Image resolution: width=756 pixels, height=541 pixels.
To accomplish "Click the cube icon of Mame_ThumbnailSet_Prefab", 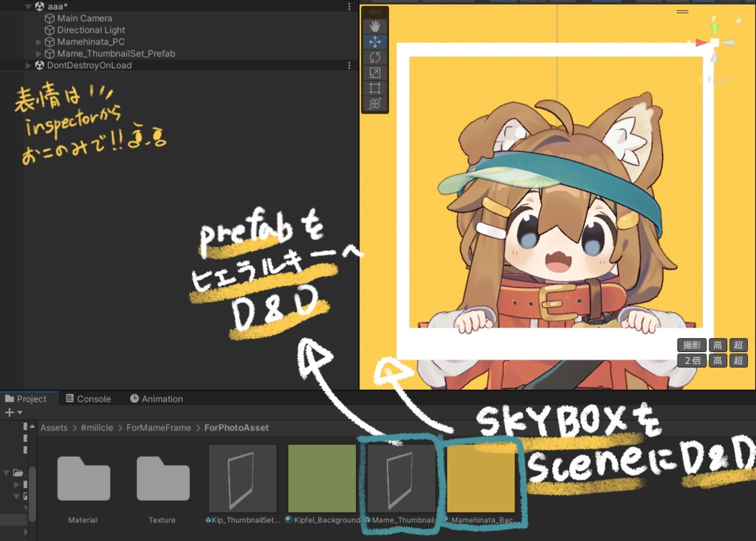I will point(49,54).
